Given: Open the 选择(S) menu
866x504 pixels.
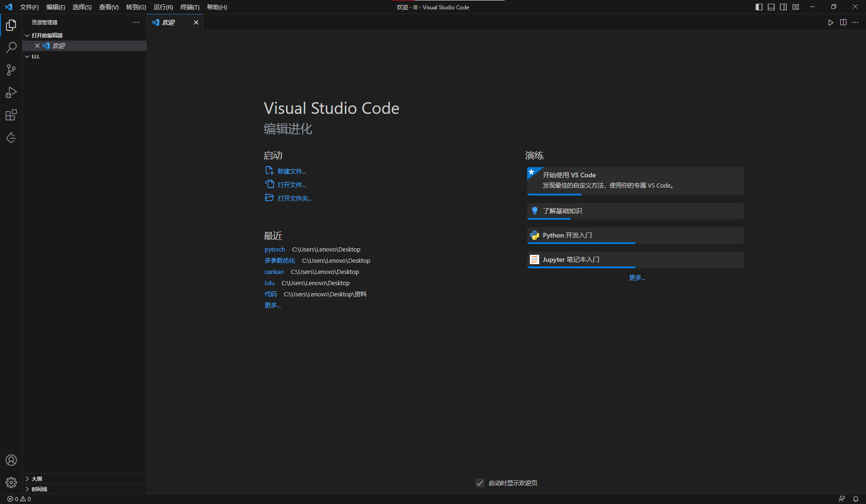Looking at the screenshot, I should point(82,7).
